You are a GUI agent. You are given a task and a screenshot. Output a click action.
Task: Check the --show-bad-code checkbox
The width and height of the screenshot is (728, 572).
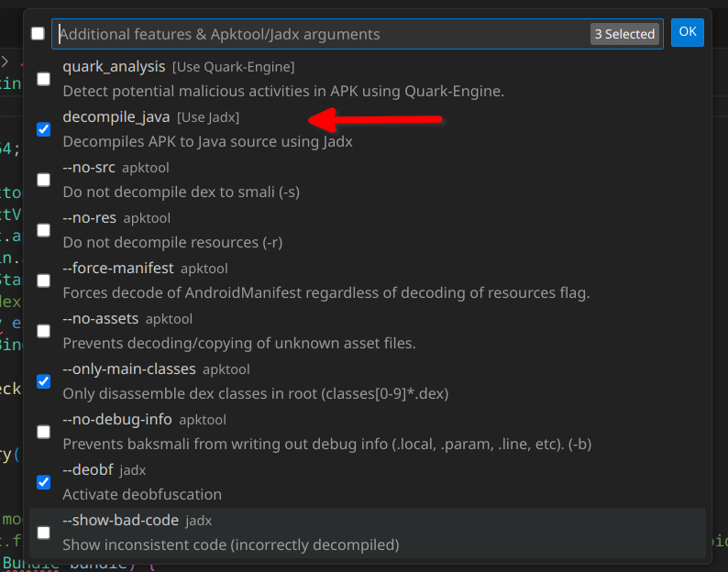click(43, 533)
